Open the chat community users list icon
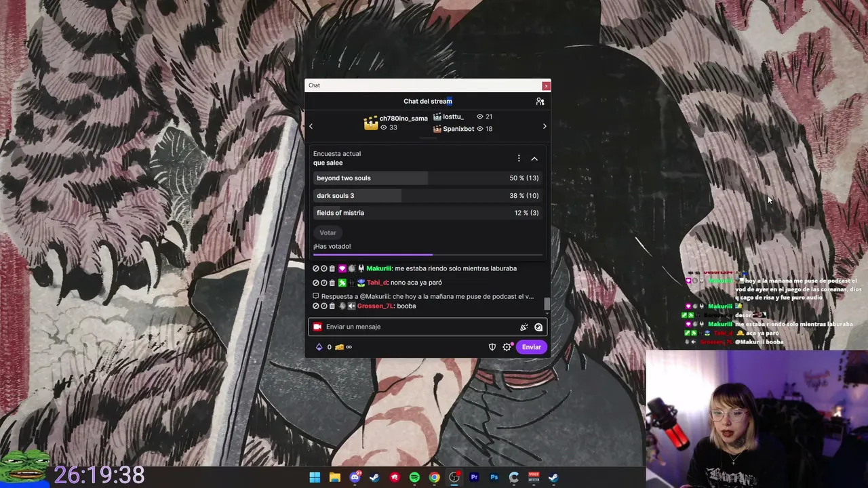Image resolution: width=868 pixels, height=488 pixels. coord(540,101)
